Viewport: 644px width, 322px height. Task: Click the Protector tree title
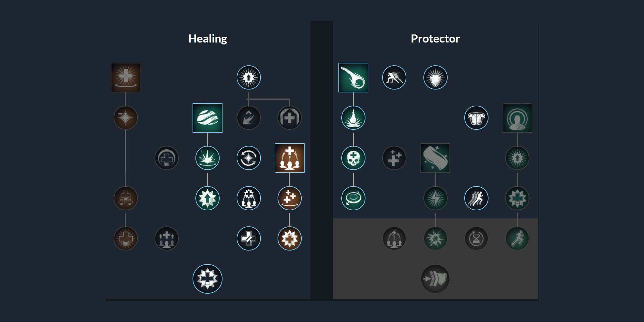pyautogui.click(x=435, y=39)
